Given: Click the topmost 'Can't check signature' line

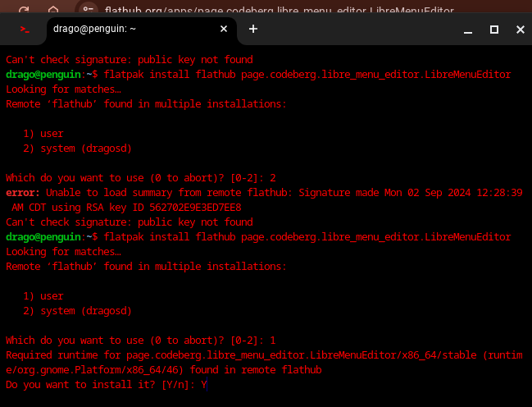Looking at the screenshot, I should [130, 59].
